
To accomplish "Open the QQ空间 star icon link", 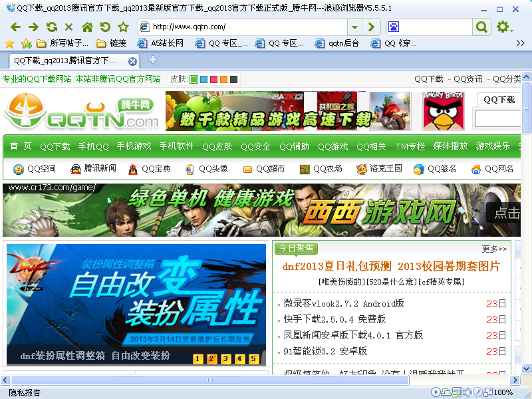I will pyautogui.click(x=35, y=169).
